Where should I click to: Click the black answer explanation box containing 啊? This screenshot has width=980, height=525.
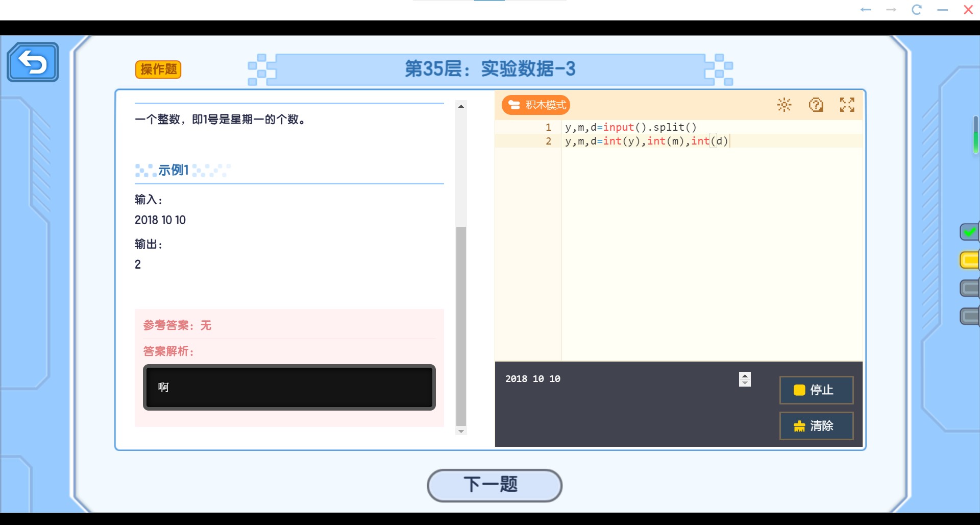tap(289, 387)
